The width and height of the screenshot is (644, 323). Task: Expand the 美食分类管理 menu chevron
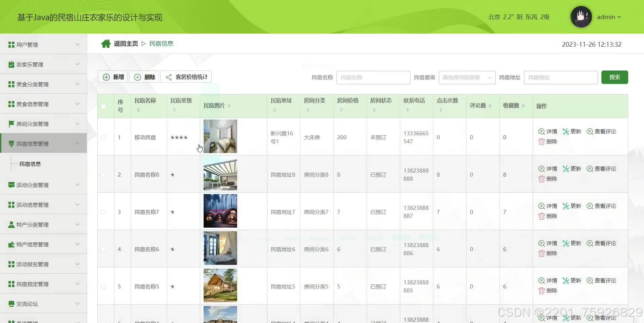coord(77,84)
